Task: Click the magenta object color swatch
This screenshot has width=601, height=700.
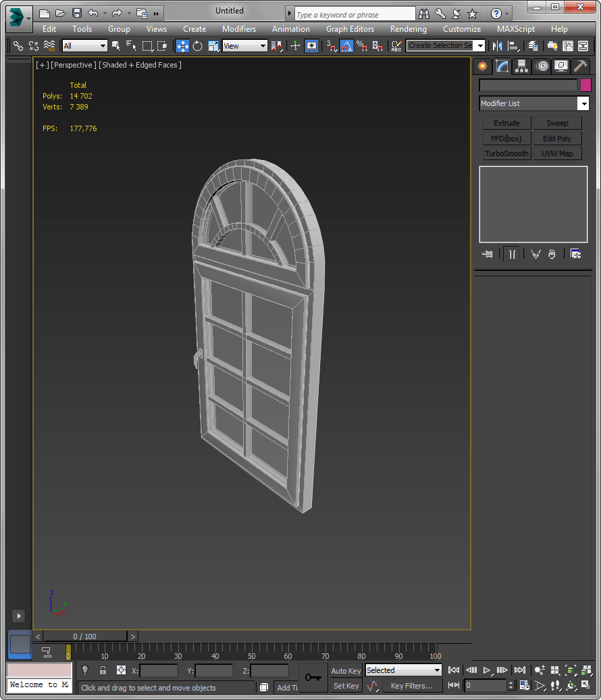Action: [585, 85]
